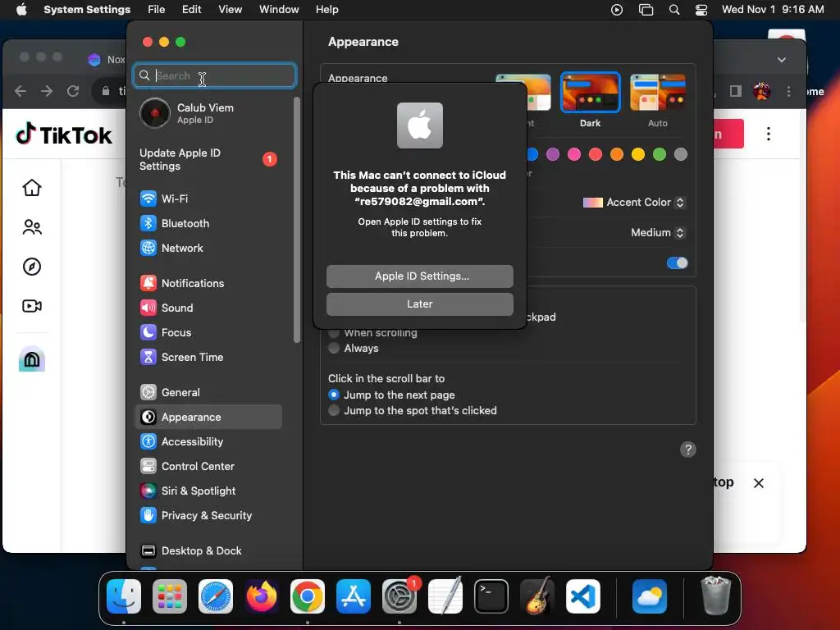Choose green accent color

tap(659, 154)
